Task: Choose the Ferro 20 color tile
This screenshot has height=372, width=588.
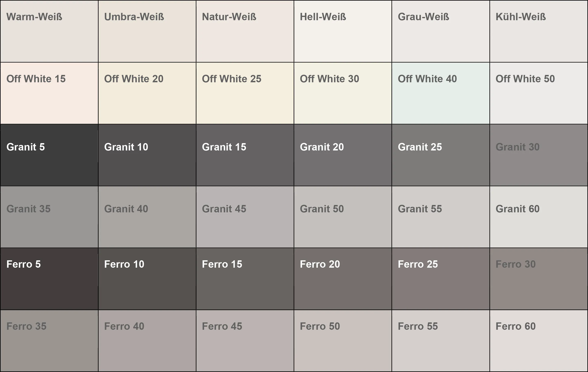Action: tap(343, 279)
